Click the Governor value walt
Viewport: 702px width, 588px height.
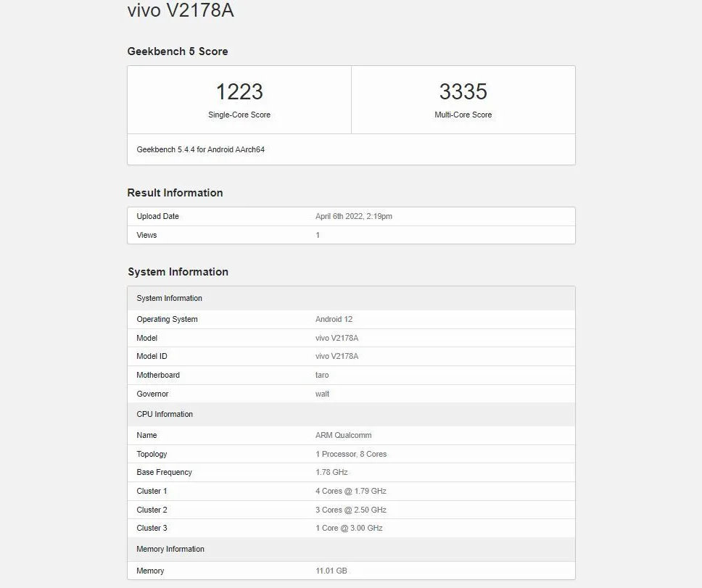[x=322, y=394]
